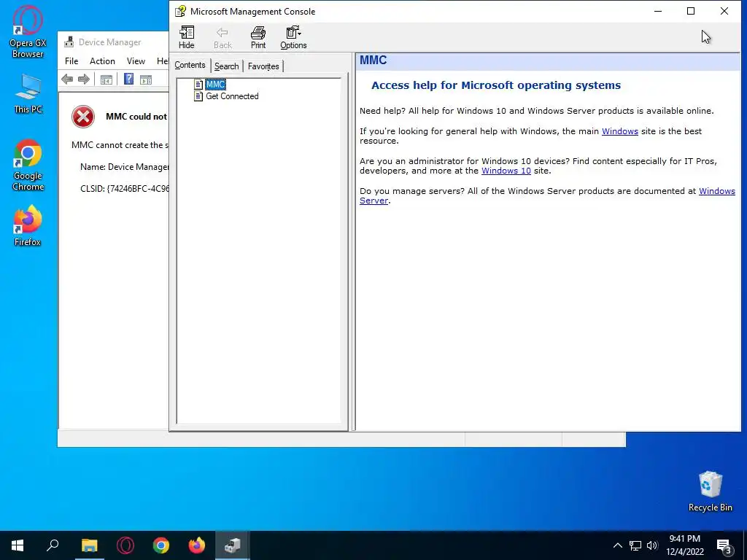This screenshot has height=560, width=747.
Task: Select the MMC topic in contents tree
Action: click(215, 85)
